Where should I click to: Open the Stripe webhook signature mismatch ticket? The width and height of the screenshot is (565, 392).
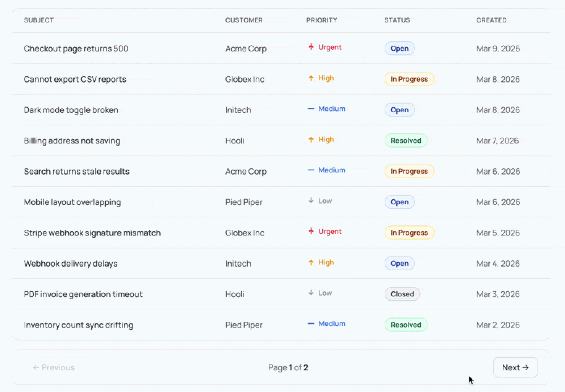[x=92, y=233]
